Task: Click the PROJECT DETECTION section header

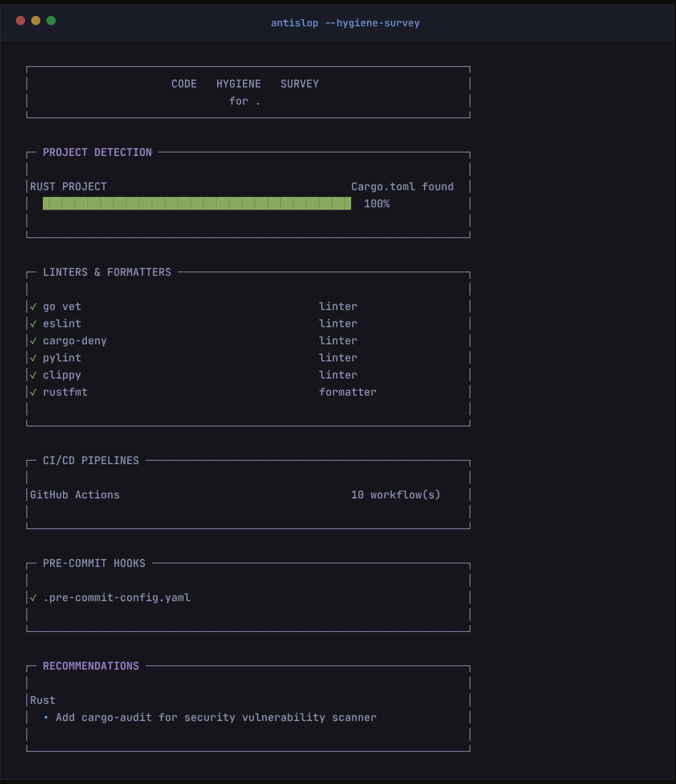Action: point(97,152)
